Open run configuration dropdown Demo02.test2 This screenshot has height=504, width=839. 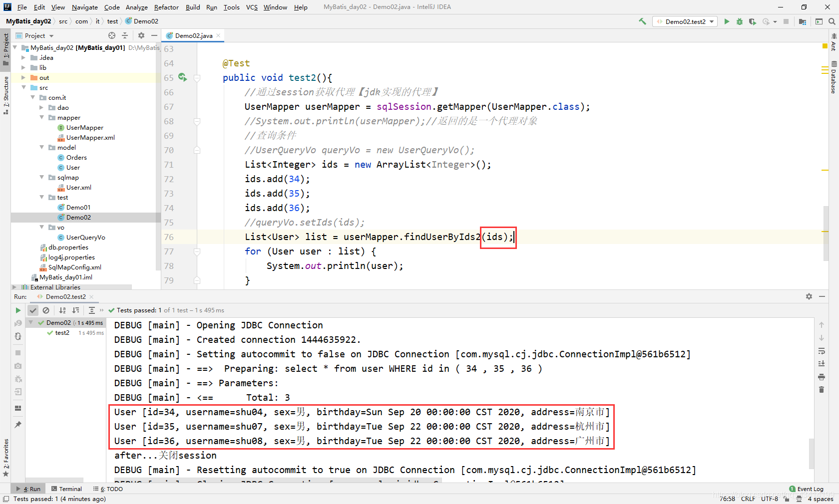point(685,21)
